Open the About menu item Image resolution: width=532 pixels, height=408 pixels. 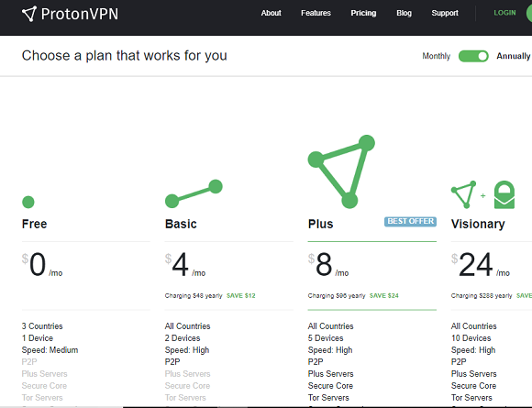(271, 13)
